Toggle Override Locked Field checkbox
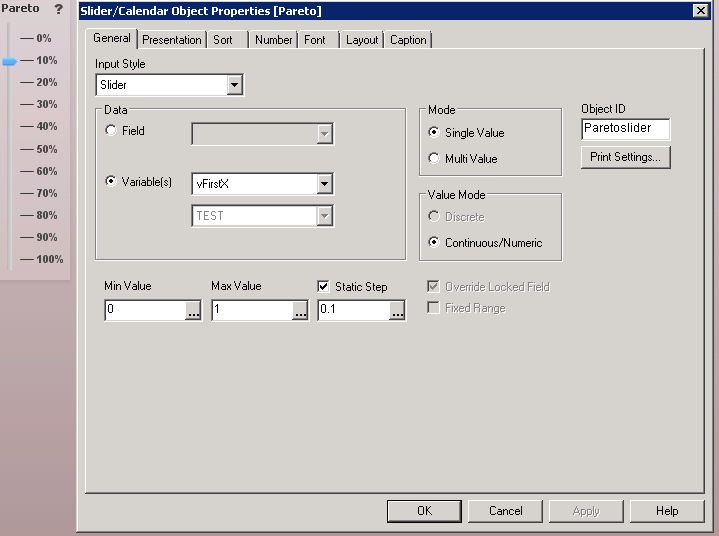 pos(433,287)
